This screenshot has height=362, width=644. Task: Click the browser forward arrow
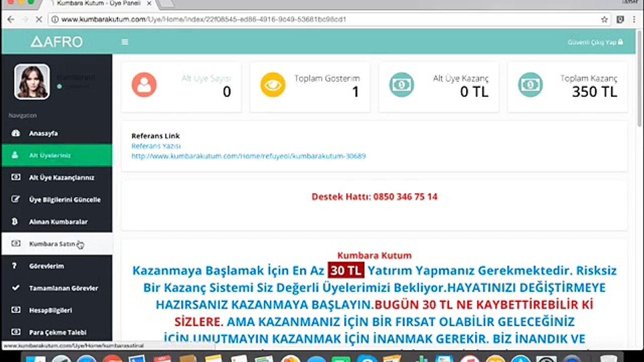click(x=25, y=20)
